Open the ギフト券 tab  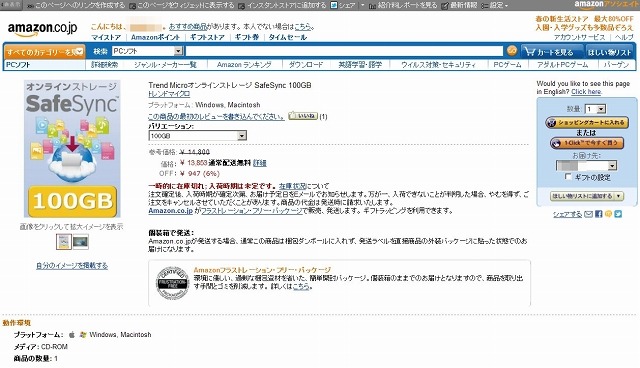(x=247, y=37)
